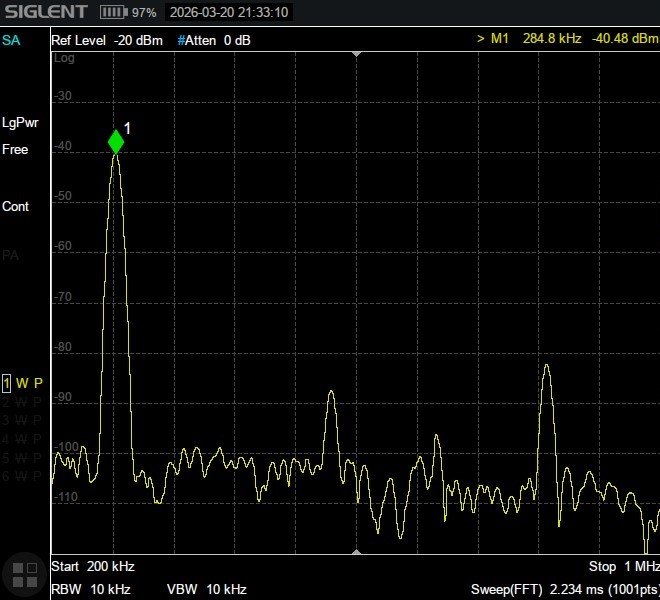
Task: Open the Sweep(FFT) 2.234 ms setting
Action: 565,589
